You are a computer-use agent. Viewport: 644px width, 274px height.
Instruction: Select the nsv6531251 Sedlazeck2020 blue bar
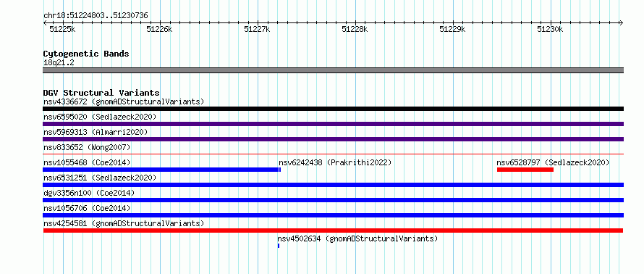333,185
